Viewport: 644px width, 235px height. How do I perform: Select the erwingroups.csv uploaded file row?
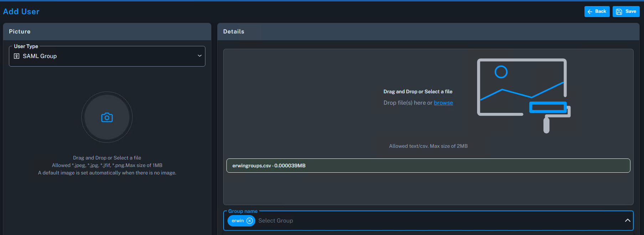(428, 166)
